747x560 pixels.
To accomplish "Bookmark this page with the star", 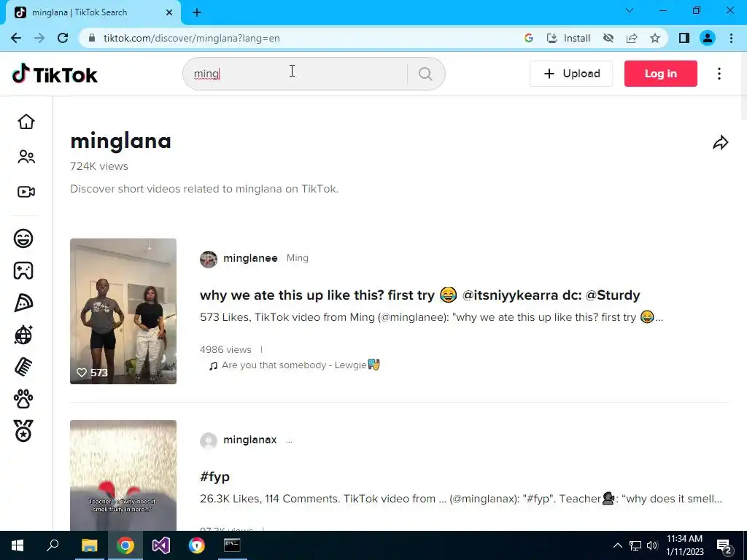I will (x=655, y=38).
